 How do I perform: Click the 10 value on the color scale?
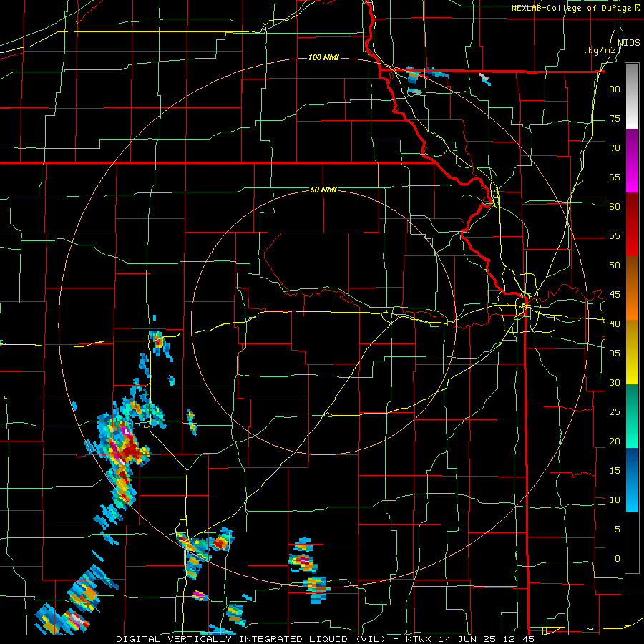click(615, 500)
